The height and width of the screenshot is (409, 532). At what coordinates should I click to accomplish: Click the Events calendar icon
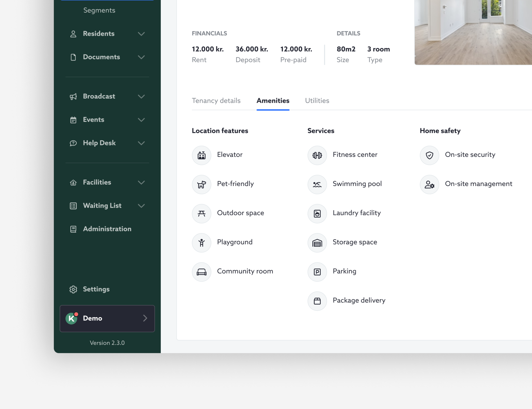pos(73,120)
